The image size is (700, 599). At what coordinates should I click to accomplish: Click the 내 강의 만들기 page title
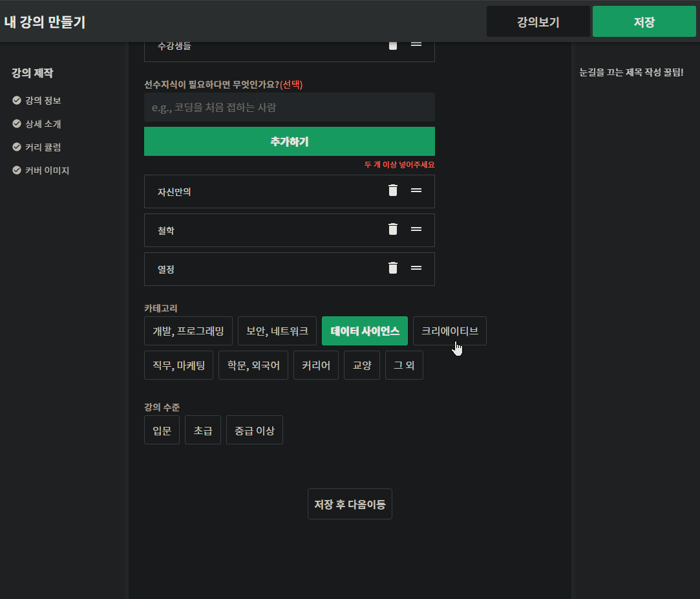tap(45, 22)
